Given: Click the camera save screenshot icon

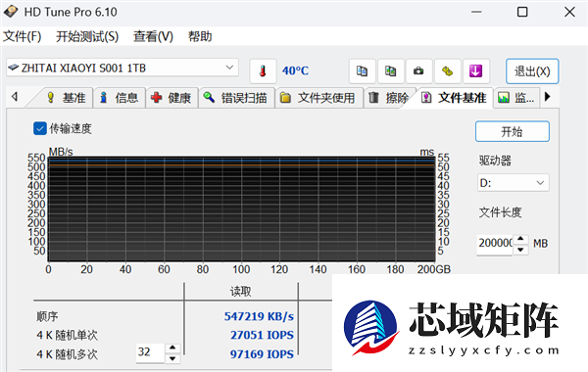Looking at the screenshot, I should [418, 70].
